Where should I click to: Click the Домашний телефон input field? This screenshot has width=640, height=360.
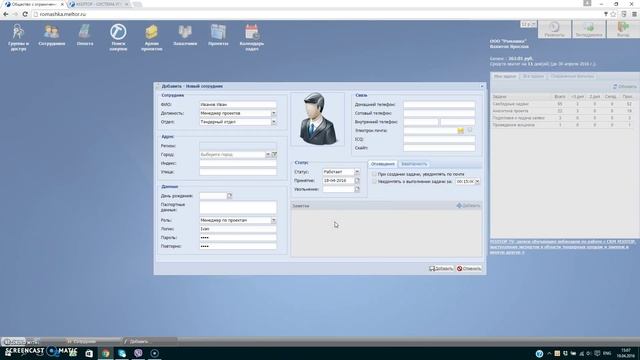439,104
